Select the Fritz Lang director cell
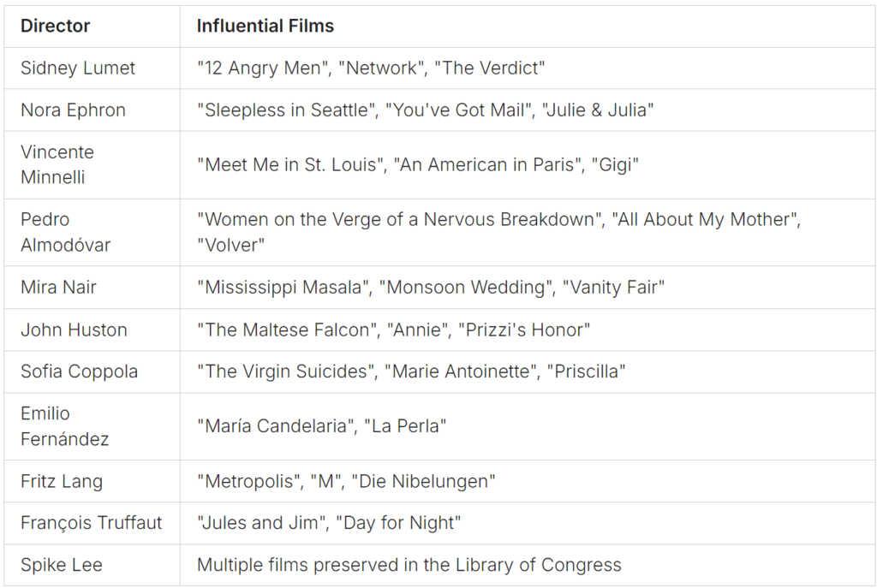Viewport: 877px width, 588px height. [92, 481]
